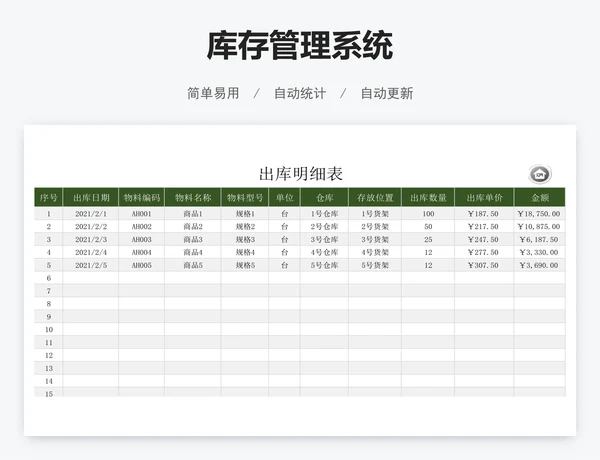Select amount cell ¥6,187.50
The width and height of the screenshot is (600, 460).
pyautogui.click(x=540, y=240)
